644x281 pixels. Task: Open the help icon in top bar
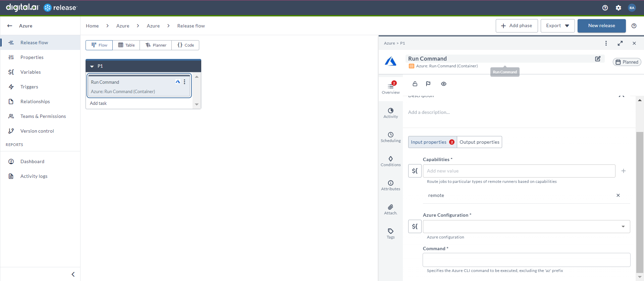pos(605,8)
